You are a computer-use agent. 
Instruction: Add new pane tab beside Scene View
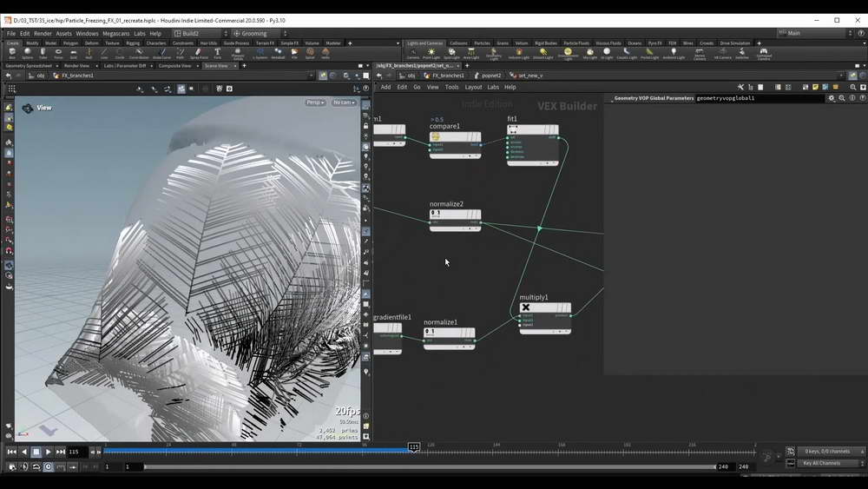coord(244,66)
